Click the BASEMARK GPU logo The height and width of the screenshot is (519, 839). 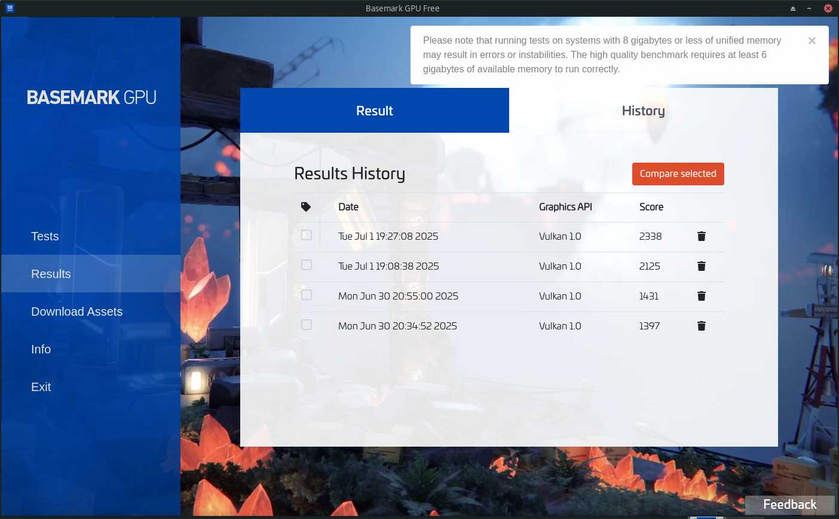coord(91,97)
